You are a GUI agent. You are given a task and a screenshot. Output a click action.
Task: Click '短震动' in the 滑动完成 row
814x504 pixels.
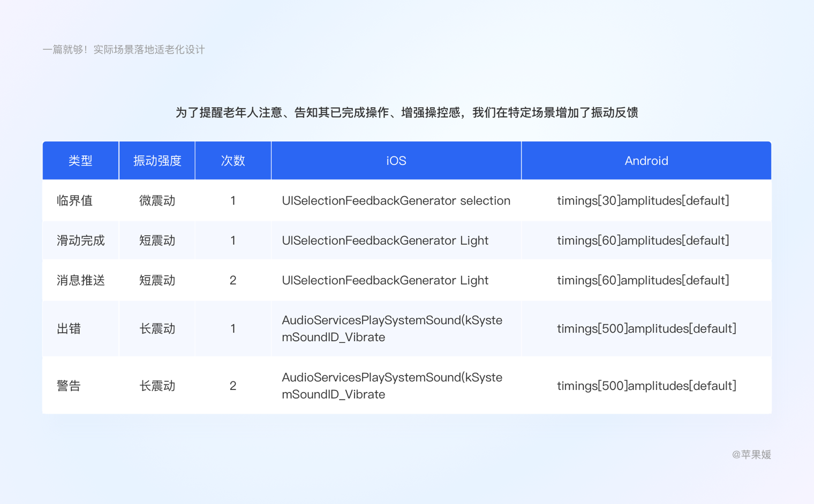(157, 240)
